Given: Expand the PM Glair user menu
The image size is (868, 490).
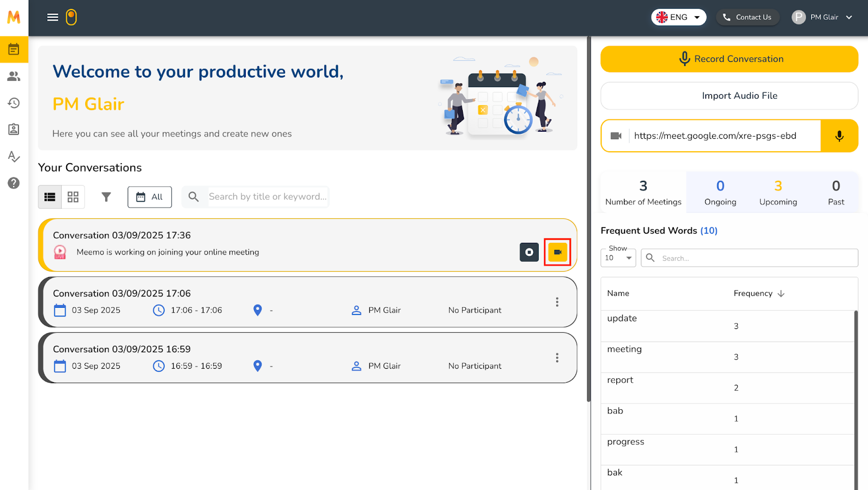Looking at the screenshot, I should tap(822, 17).
